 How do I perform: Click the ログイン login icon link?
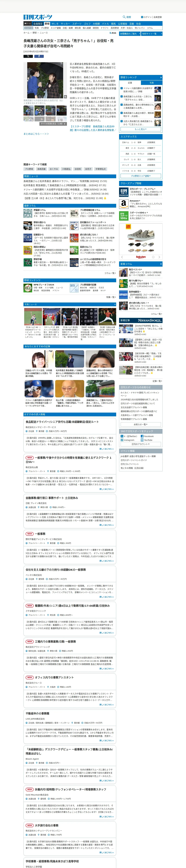click(x=142, y=17)
